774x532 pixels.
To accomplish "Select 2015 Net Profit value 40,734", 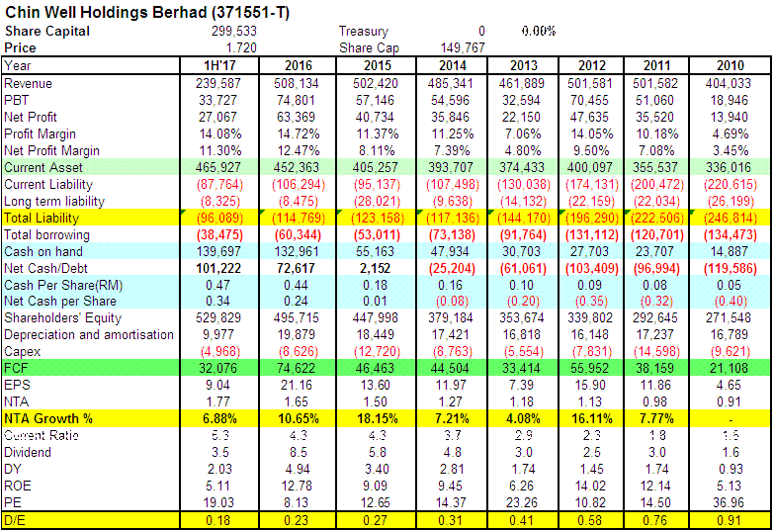I will click(375, 117).
